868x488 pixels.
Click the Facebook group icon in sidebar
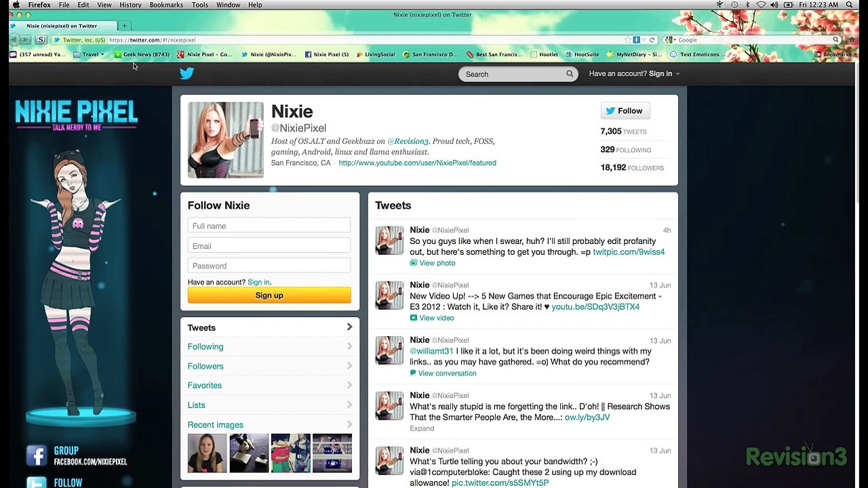coord(36,455)
